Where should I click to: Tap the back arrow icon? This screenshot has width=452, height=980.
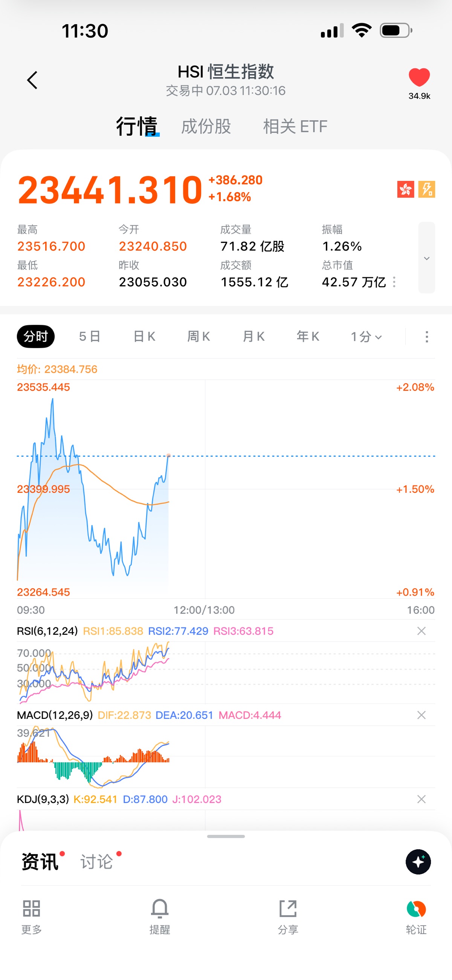[x=32, y=80]
